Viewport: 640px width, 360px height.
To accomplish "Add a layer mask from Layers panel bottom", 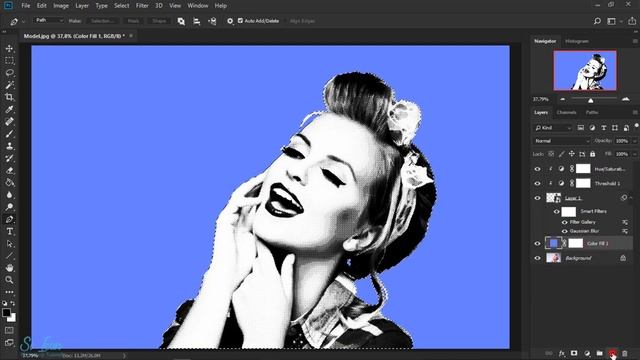I will click(574, 353).
